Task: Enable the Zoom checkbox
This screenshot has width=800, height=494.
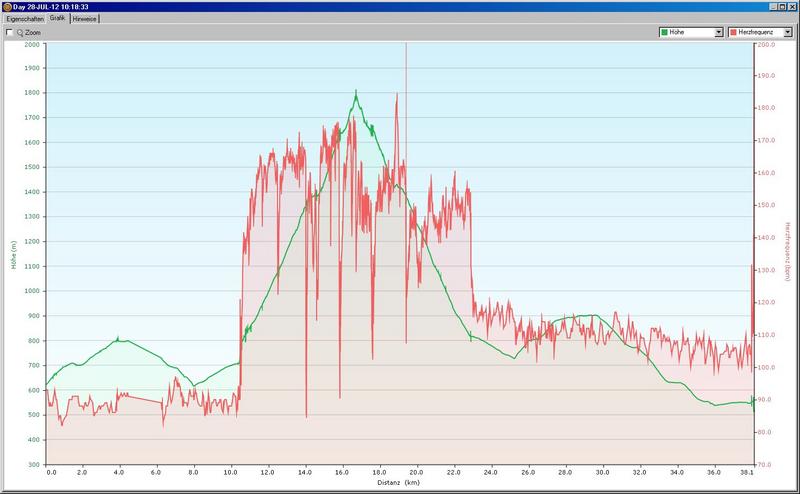Action: 9,33
